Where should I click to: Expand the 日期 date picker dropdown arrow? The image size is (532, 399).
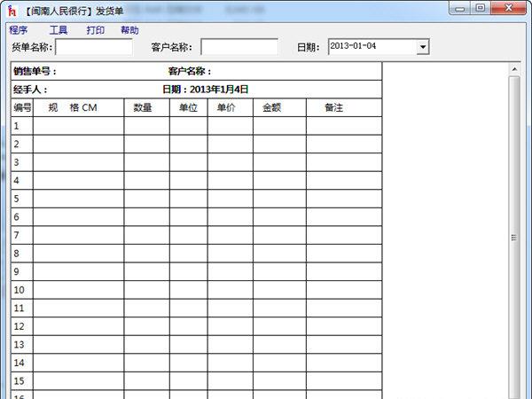pos(422,47)
